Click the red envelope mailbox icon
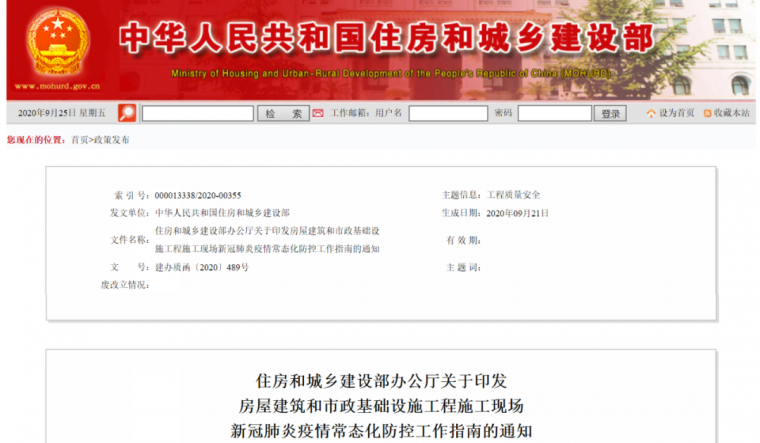The image size is (760, 443). pyautogui.click(x=317, y=113)
